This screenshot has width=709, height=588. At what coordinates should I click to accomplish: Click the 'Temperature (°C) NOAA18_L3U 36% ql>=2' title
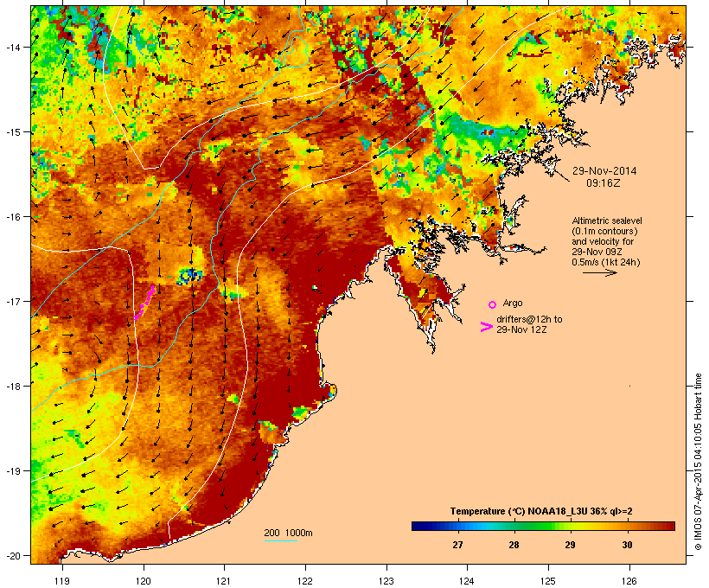(x=541, y=511)
